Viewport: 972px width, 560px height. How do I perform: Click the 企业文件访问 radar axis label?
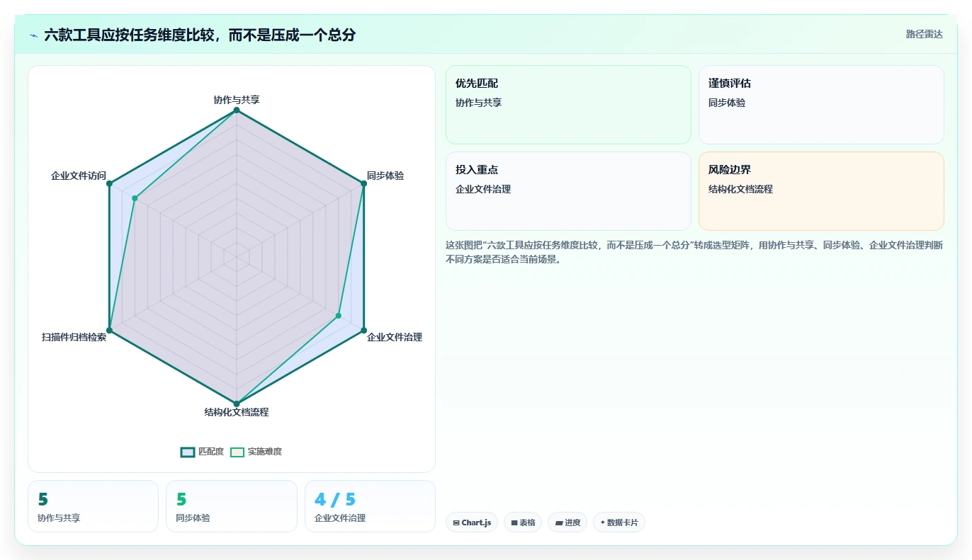[x=79, y=176]
